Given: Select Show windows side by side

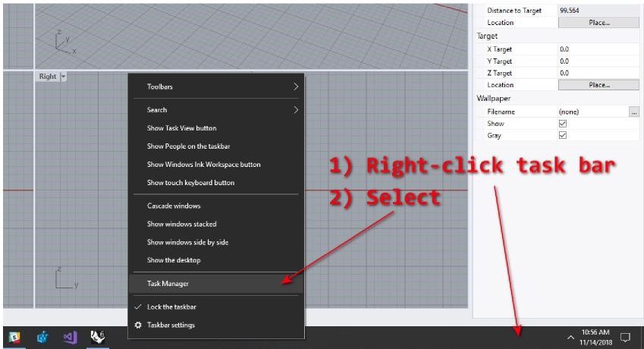Looking at the screenshot, I should point(216,242).
